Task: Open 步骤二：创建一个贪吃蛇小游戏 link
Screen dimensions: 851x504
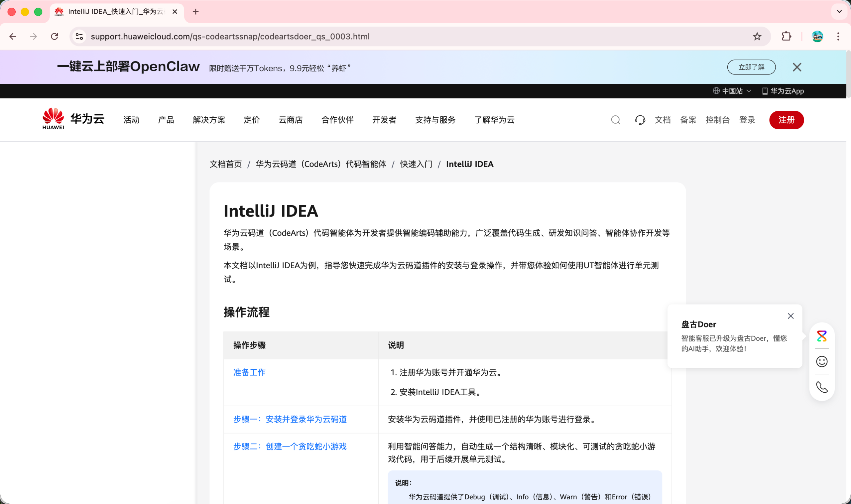Action: tap(290, 446)
